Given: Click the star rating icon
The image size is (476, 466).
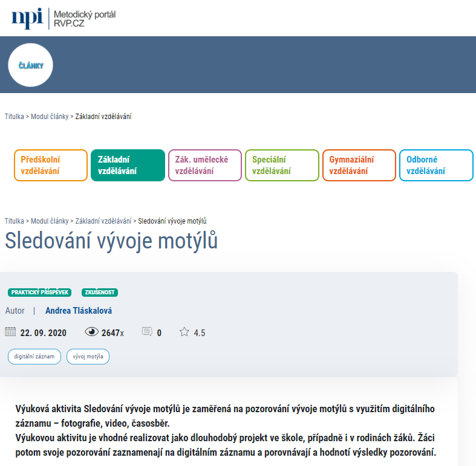Looking at the screenshot, I should pyautogui.click(x=184, y=332).
